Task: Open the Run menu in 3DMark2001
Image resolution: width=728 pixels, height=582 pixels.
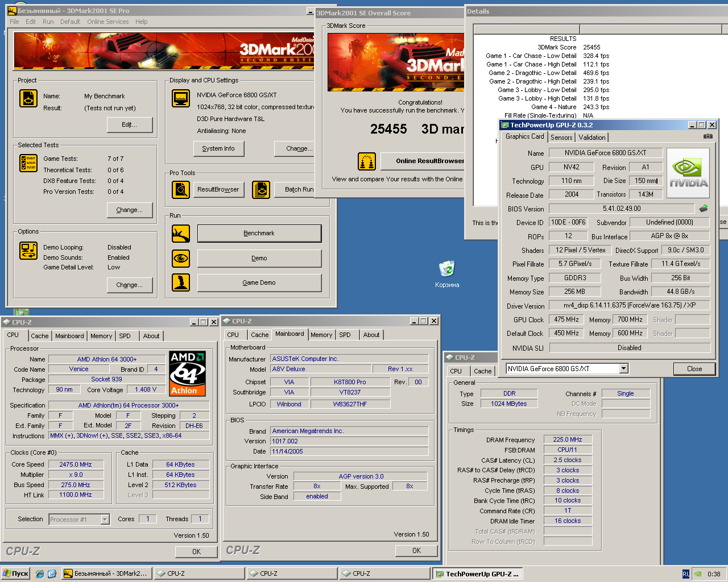Action: 48,22
